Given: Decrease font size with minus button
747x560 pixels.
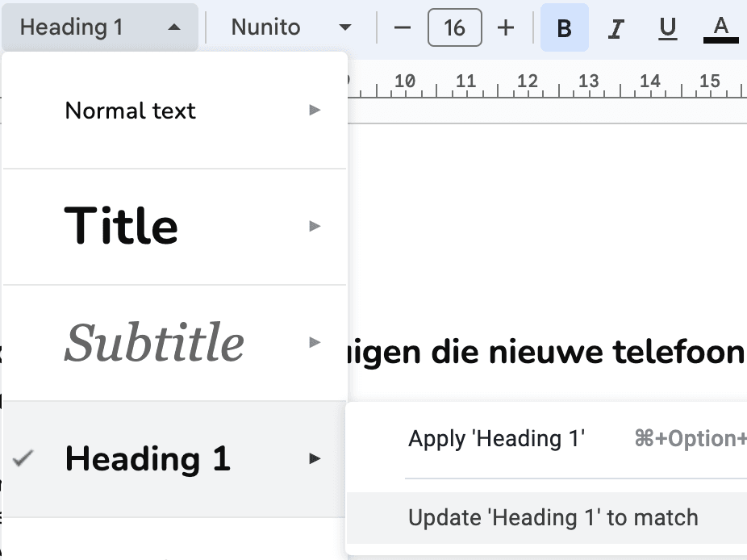Looking at the screenshot, I should tap(403, 28).
